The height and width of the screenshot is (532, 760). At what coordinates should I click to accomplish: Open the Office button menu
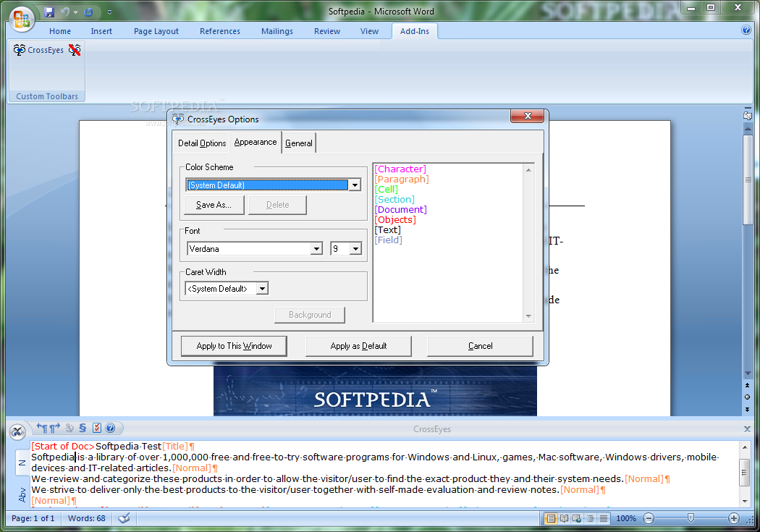(21, 20)
